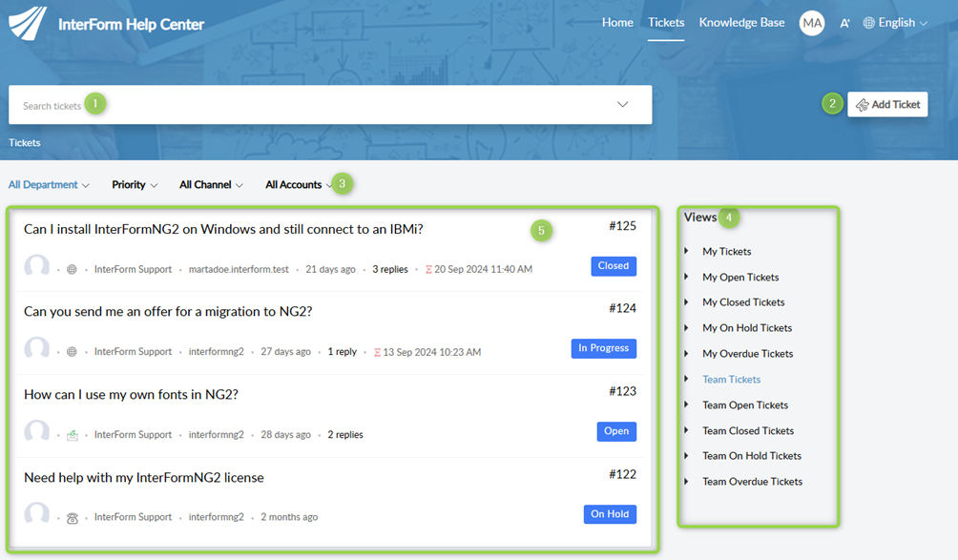The image size is (958, 560).
Task: Select the My Open Tickets view label
Action: point(740,278)
